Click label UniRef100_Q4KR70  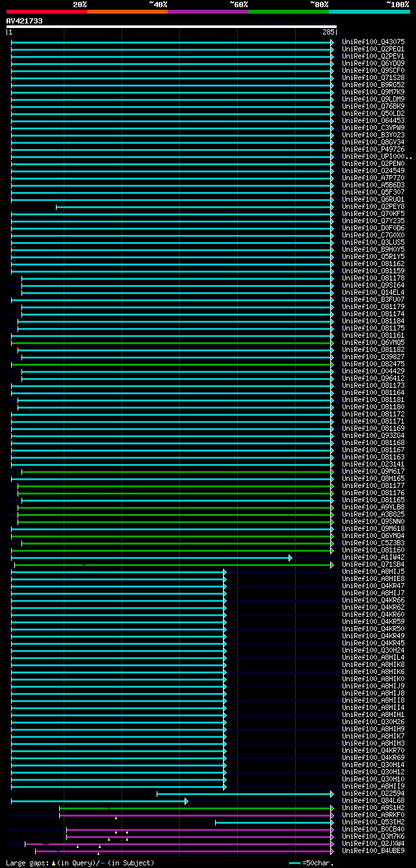click(x=373, y=750)
